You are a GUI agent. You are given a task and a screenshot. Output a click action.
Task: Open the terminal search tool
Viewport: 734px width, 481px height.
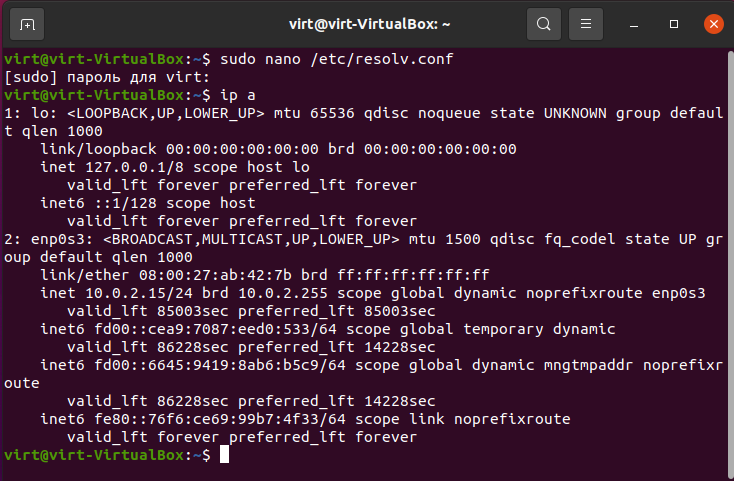[543, 24]
